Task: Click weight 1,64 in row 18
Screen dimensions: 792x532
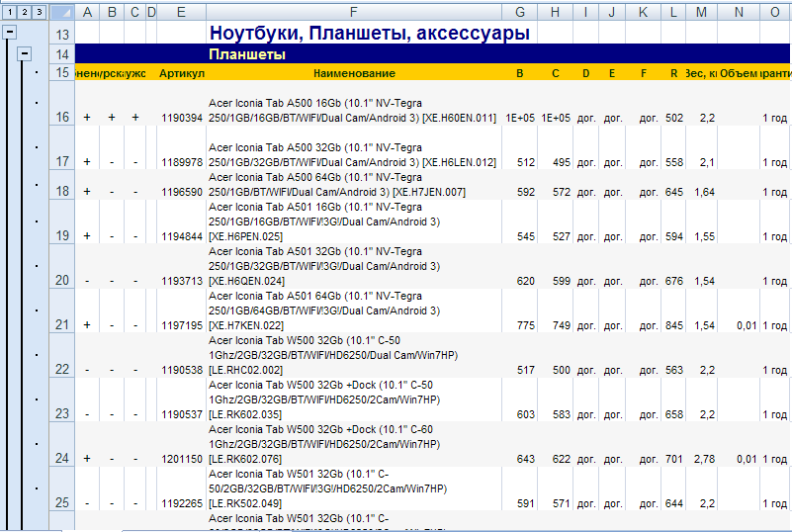Action: 704,193
